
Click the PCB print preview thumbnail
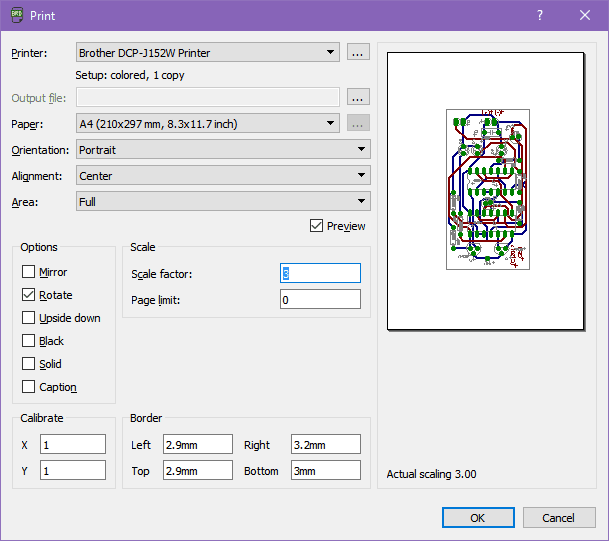(486, 190)
